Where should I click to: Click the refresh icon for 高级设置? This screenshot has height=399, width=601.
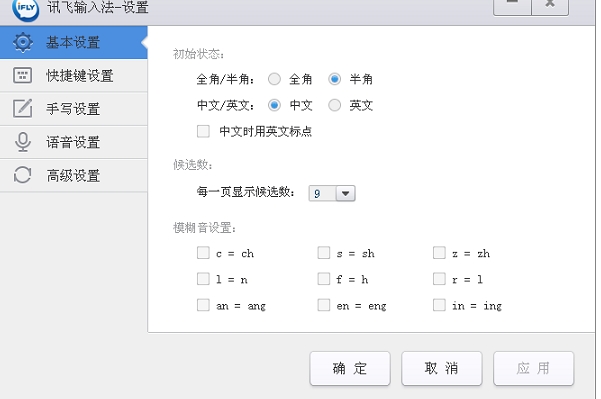pos(23,175)
